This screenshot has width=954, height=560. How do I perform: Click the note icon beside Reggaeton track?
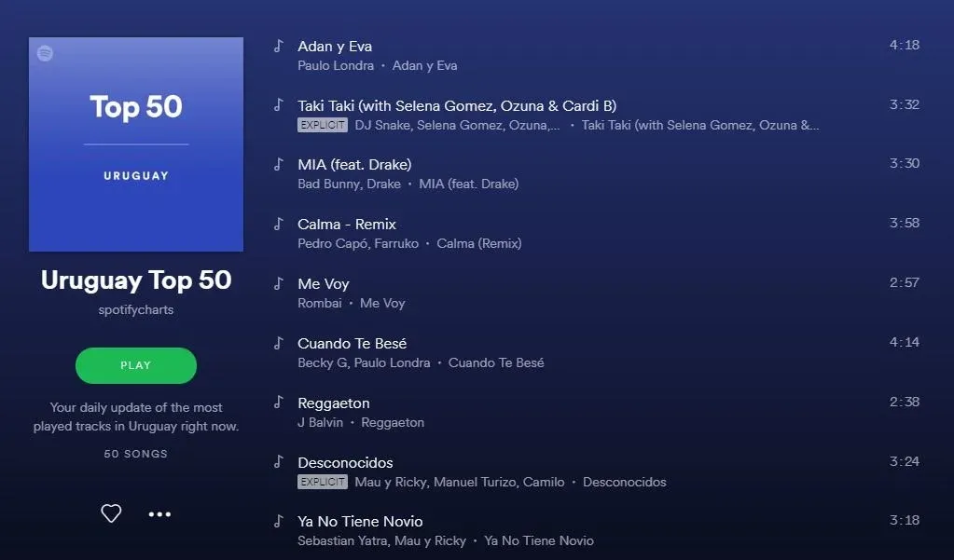point(279,402)
